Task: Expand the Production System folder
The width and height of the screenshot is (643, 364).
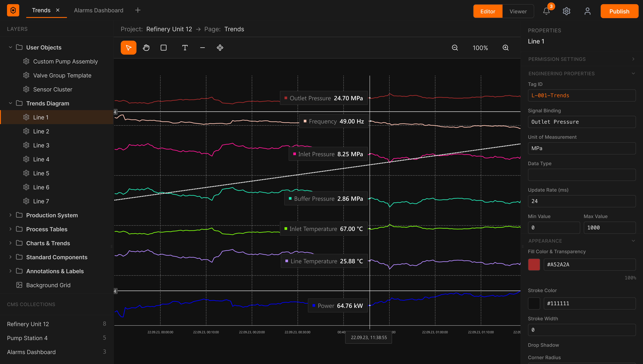Action: point(10,215)
